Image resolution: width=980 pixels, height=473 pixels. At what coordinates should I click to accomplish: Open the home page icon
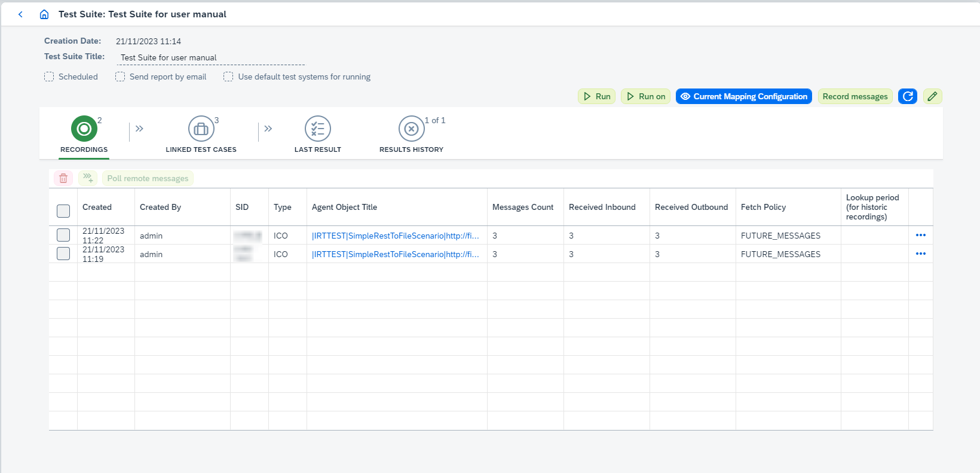[44, 14]
